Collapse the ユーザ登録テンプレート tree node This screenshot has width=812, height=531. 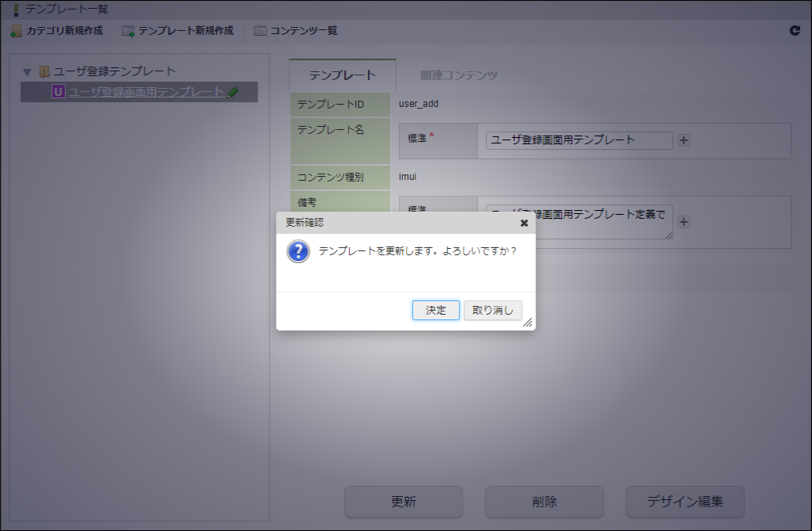click(28, 72)
